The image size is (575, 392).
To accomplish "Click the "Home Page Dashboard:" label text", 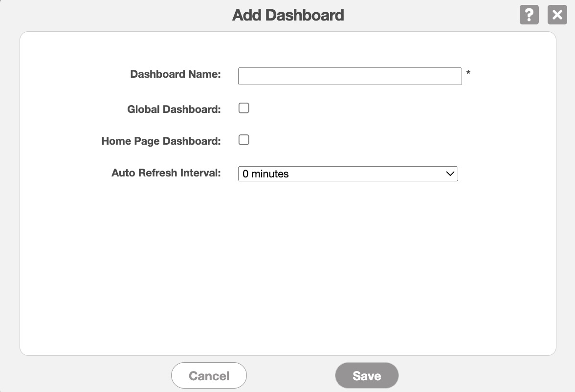I will click(x=161, y=141).
